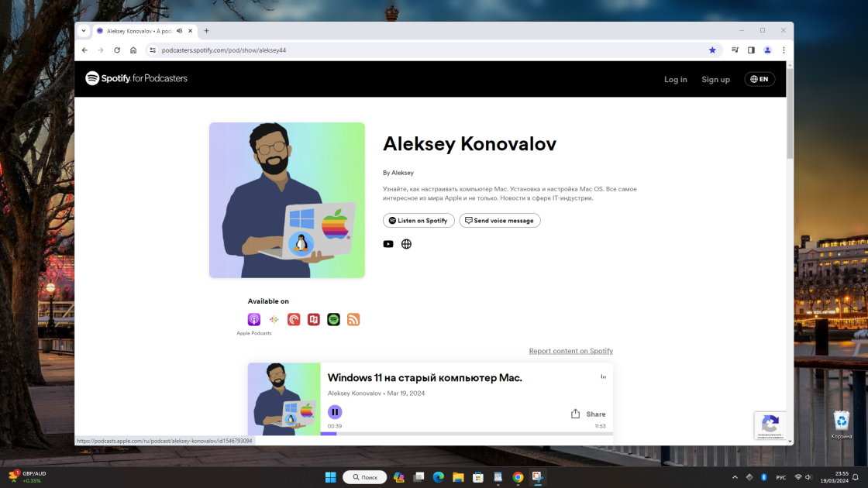Open browser home page

[133, 50]
